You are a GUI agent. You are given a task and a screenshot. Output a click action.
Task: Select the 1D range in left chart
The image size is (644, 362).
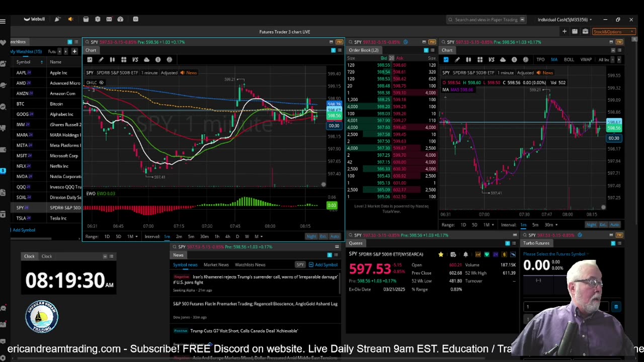click(x=107, y=236)
